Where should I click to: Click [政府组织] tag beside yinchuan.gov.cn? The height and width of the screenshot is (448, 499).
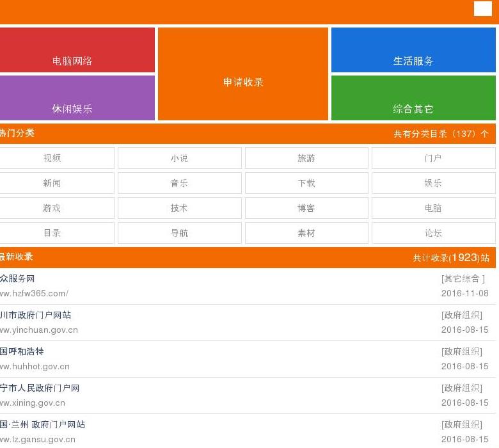[x=462, y=316]
